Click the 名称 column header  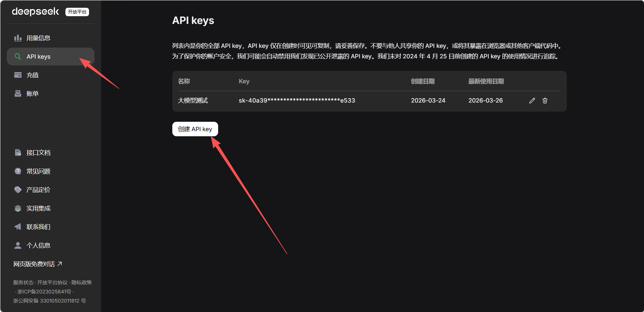pyautogui.click(x=184, y=81)
